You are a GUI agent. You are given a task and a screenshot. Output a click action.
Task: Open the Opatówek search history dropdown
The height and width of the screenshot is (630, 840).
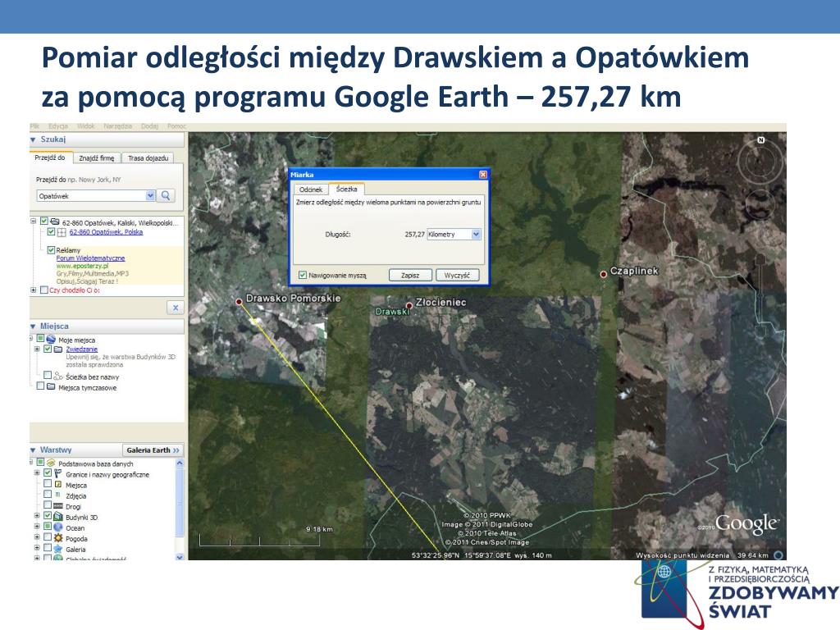pos(151,195)
